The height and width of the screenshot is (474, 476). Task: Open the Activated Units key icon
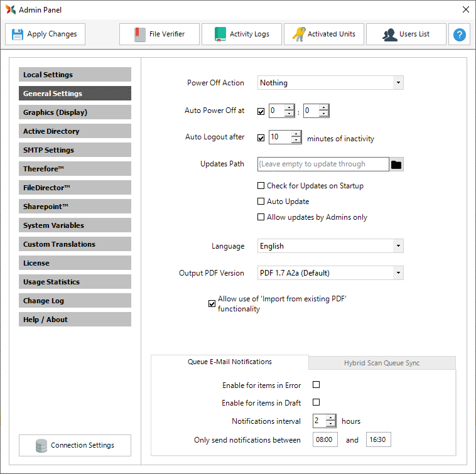click(x=324, y=35)
